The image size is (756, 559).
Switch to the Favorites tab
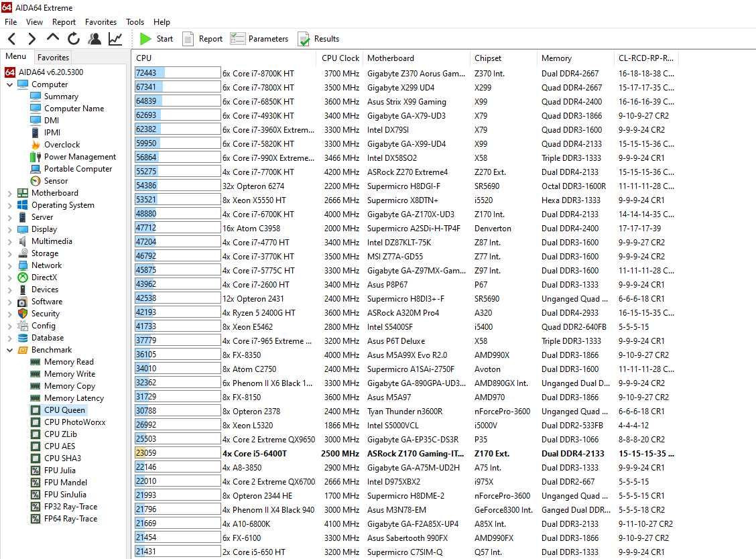click(53, 58)
